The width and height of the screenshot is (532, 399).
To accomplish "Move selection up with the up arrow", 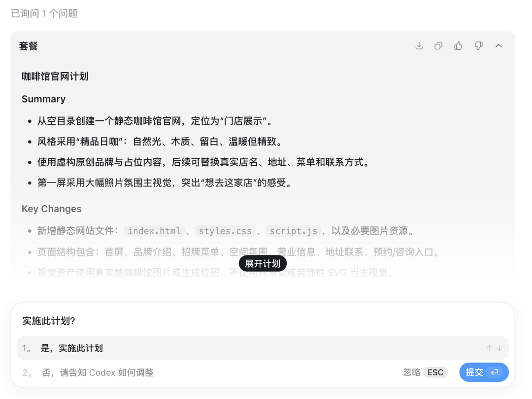I will coord(490,348).
